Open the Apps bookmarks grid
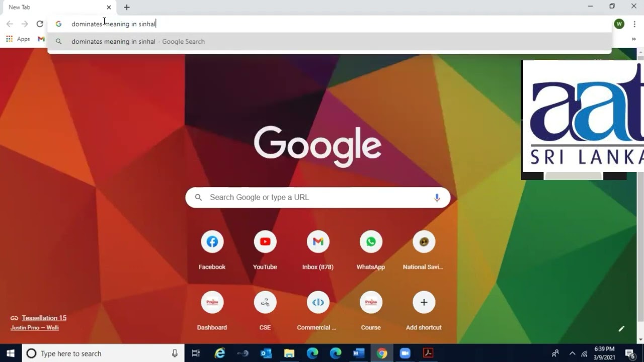This screenshot has width=644, height=362. click(18, 39)
